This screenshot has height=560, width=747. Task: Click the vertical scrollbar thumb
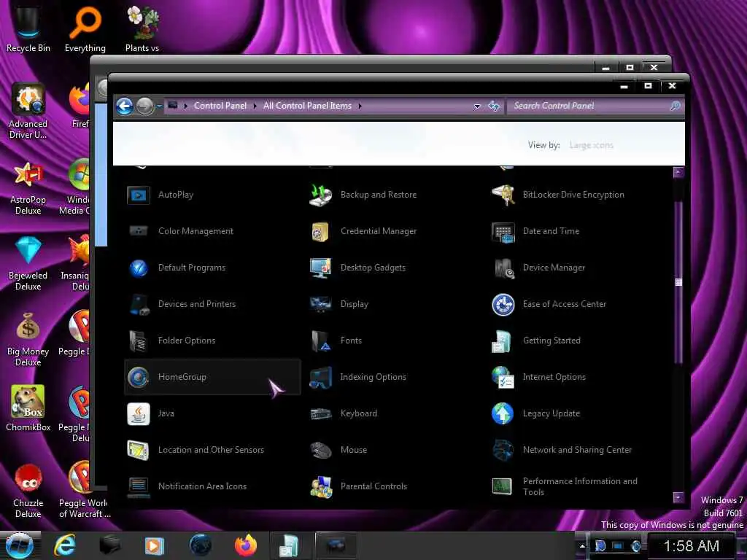(678, 282)
